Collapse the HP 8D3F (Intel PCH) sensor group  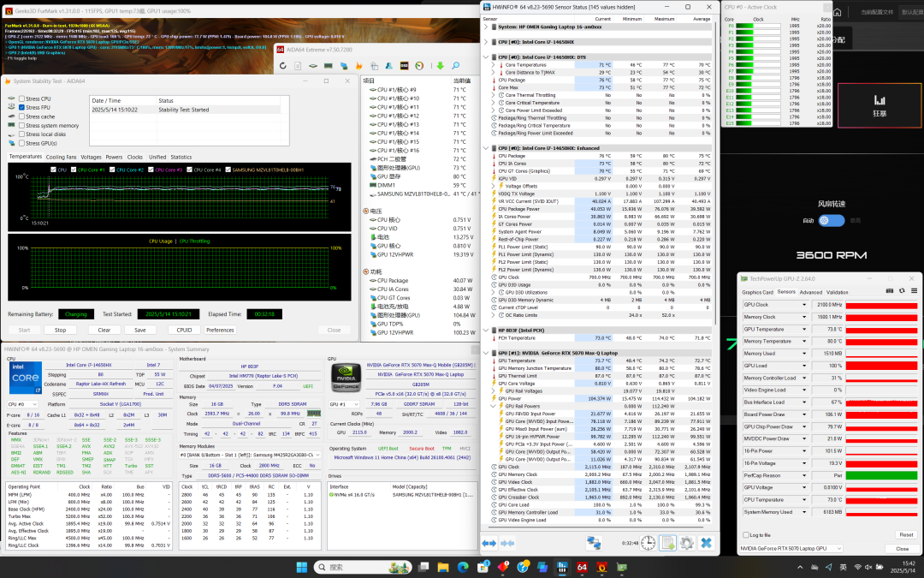coord(486,331)
